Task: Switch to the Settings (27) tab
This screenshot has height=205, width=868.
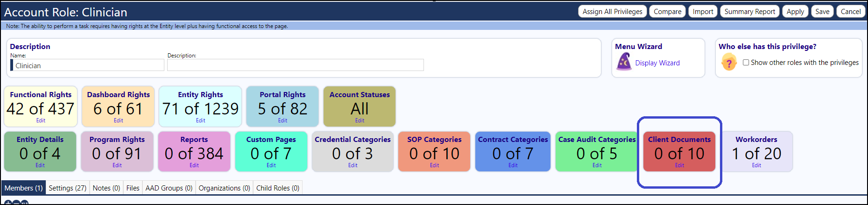Action: 68,188
